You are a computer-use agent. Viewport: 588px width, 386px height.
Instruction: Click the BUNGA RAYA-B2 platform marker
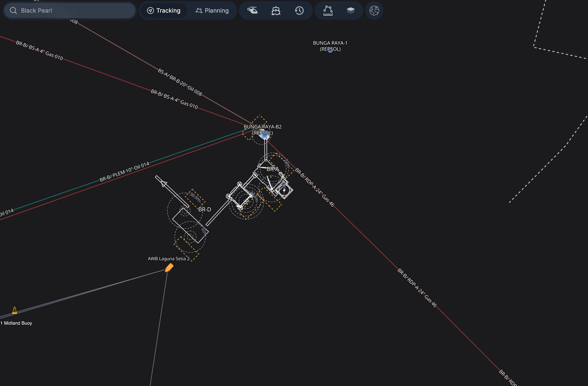(264, 135)
